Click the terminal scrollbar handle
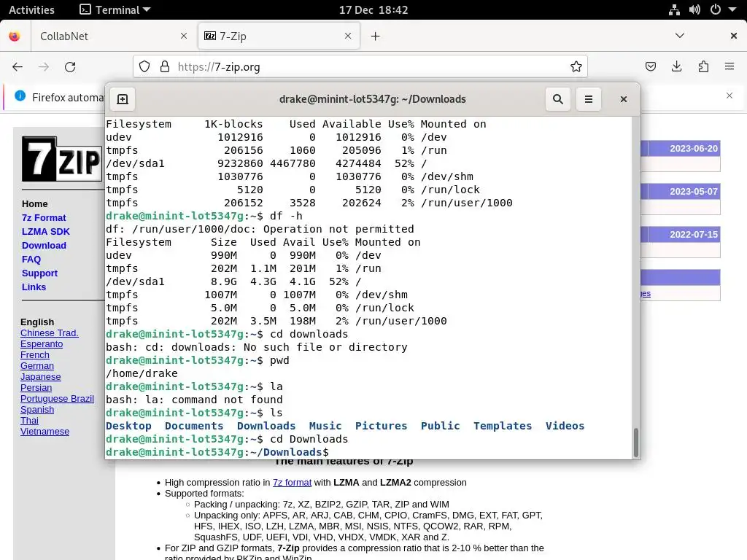The width and height of the screenshot is (747, 560). (x=635, y=442)
